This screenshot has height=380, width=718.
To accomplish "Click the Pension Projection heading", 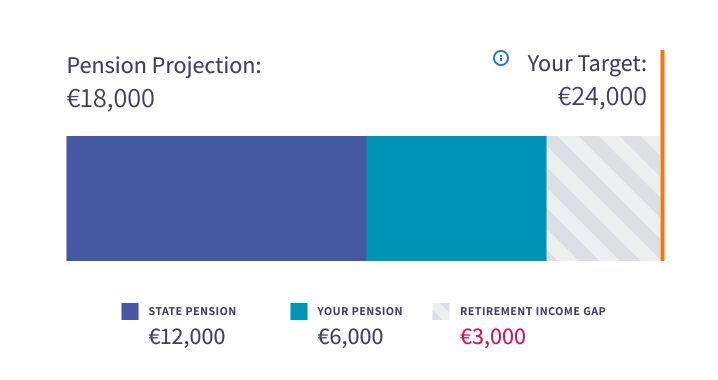I will click(164, 65).
